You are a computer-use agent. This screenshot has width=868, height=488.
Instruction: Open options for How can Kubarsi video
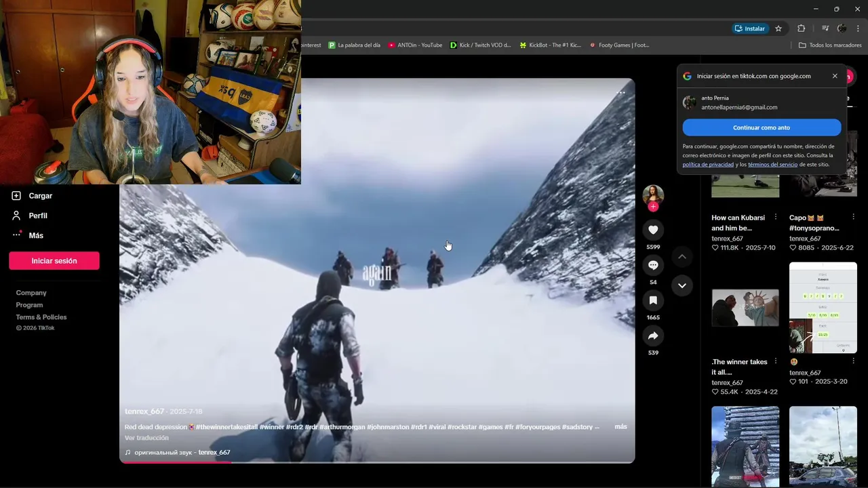click(776, 218)
